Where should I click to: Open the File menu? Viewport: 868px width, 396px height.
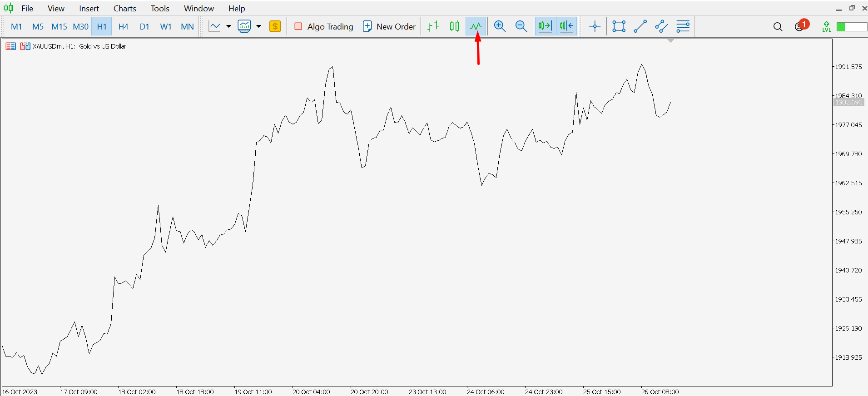[x=27, y=8]
